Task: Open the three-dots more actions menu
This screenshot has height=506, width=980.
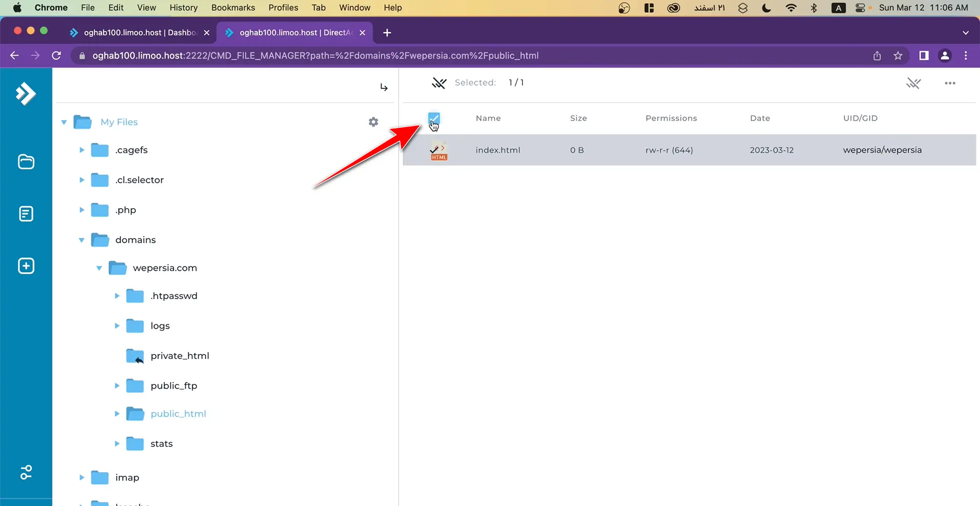Action: tap(950, 83)
